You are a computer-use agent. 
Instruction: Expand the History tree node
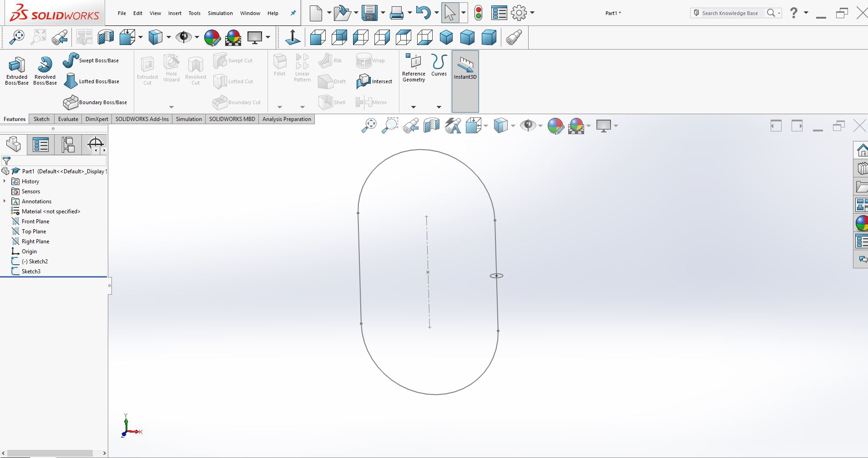point(5,181)
